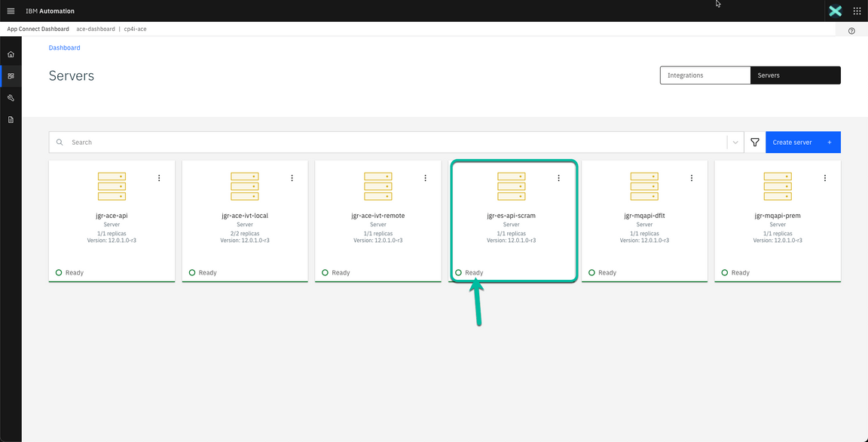Click the filter icon beside search bar
The height and width of the screenshot is (442, 868).
pyautogui.click(x=754, y=142)
